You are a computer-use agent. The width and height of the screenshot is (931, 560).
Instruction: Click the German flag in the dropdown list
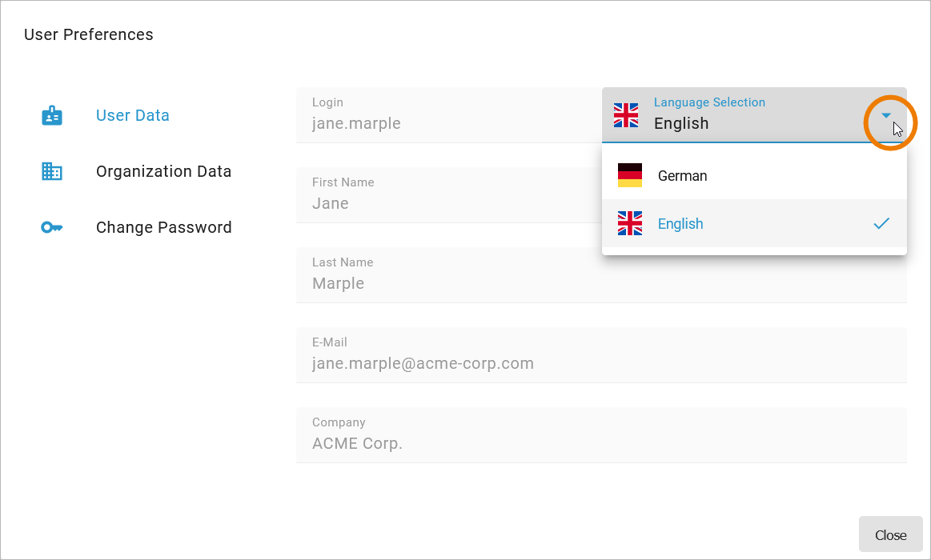point(629,174)
